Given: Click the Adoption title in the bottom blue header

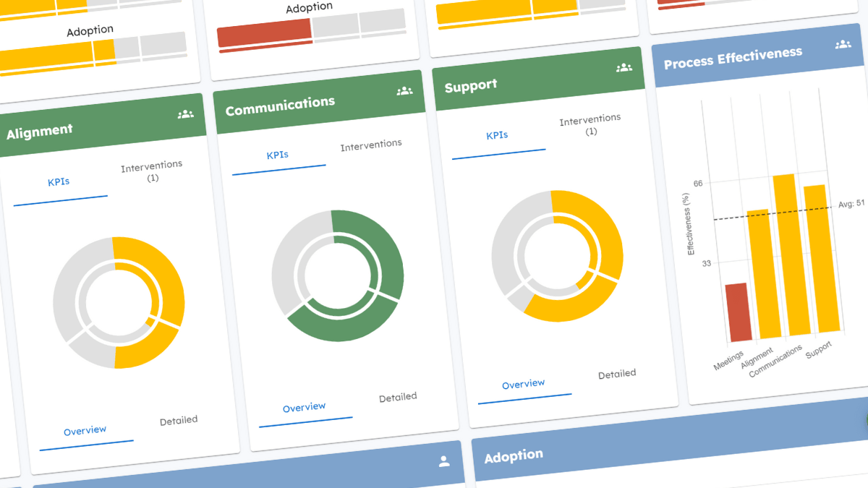Looking at the screenshot, I should tap(514, 457).
